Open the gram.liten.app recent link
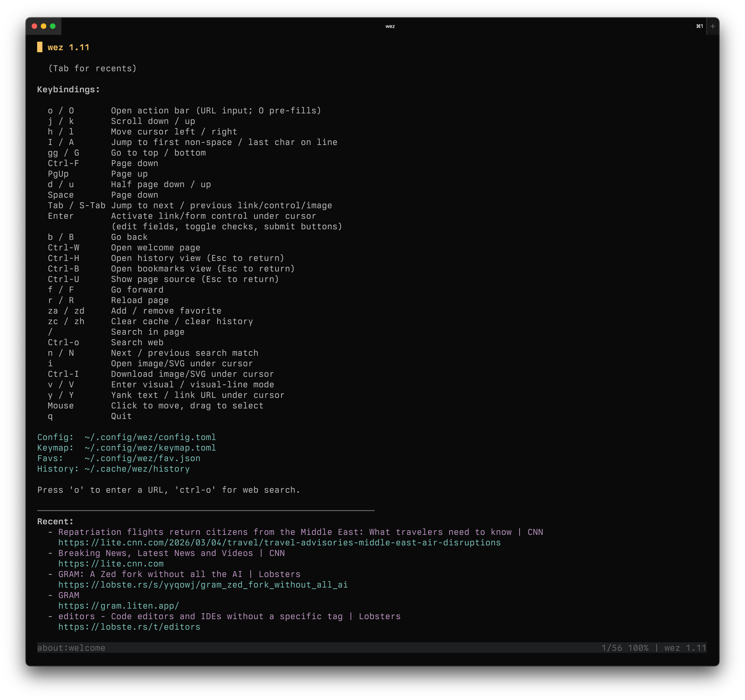 118,606
